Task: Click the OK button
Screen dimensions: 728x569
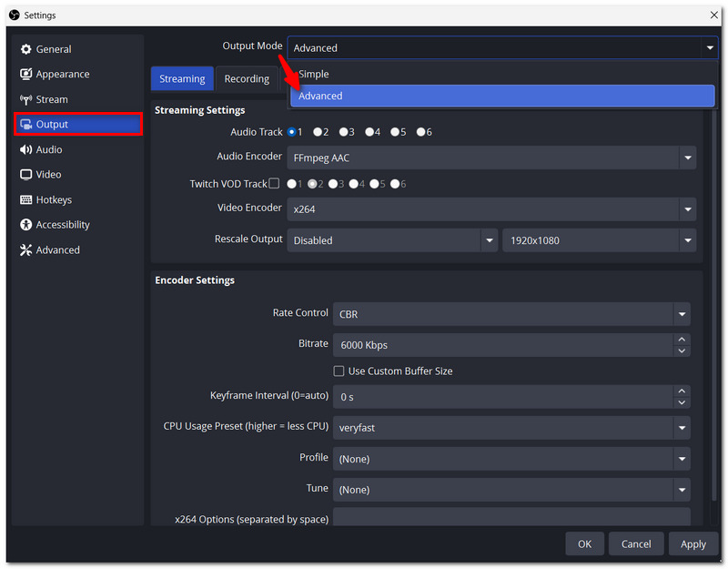Action: [584, 544]
